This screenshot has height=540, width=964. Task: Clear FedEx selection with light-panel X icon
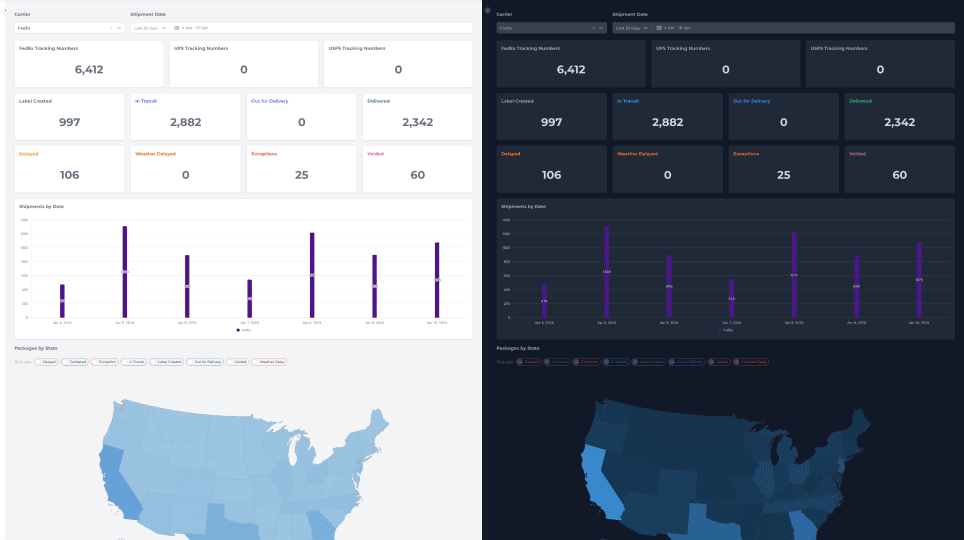click(x=112, y=28)
